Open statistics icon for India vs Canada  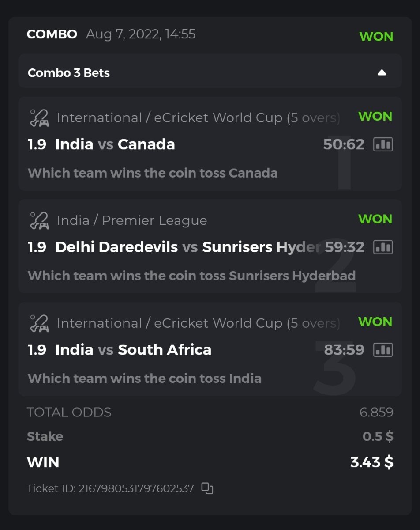tap(383, 144)
